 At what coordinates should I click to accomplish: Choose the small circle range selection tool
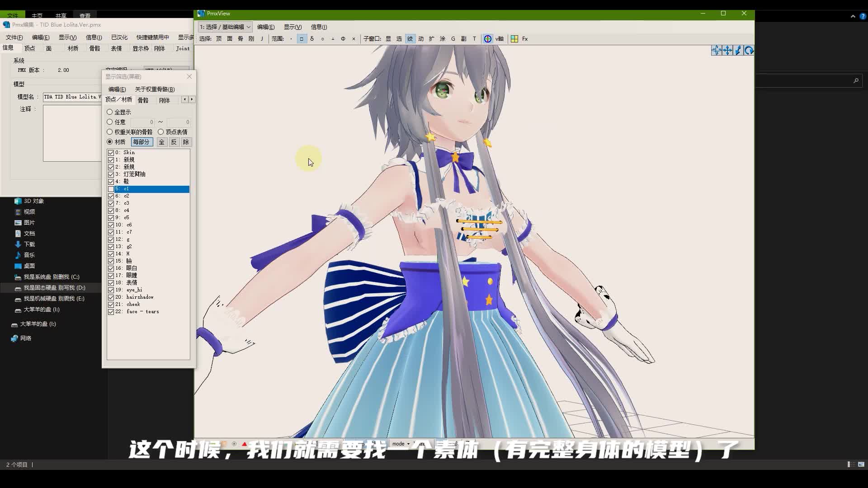322,39
